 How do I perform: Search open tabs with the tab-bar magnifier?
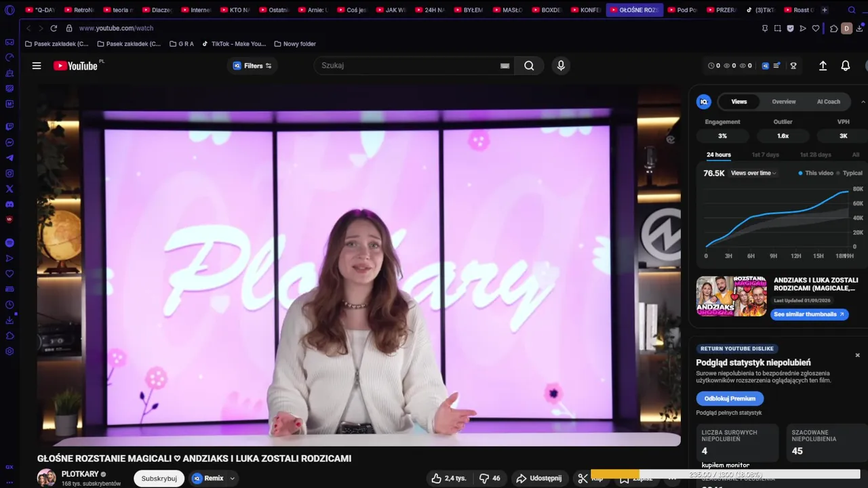coord(852,10)
